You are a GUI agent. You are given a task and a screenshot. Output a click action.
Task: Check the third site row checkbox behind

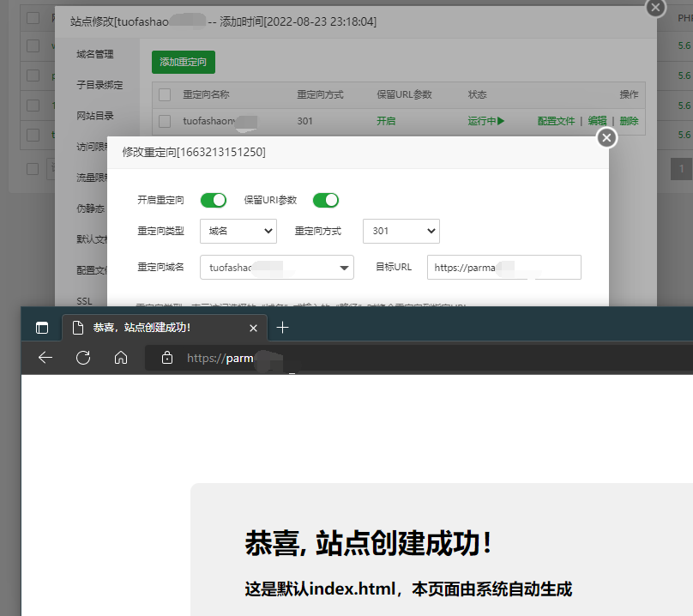pos(33,75)
